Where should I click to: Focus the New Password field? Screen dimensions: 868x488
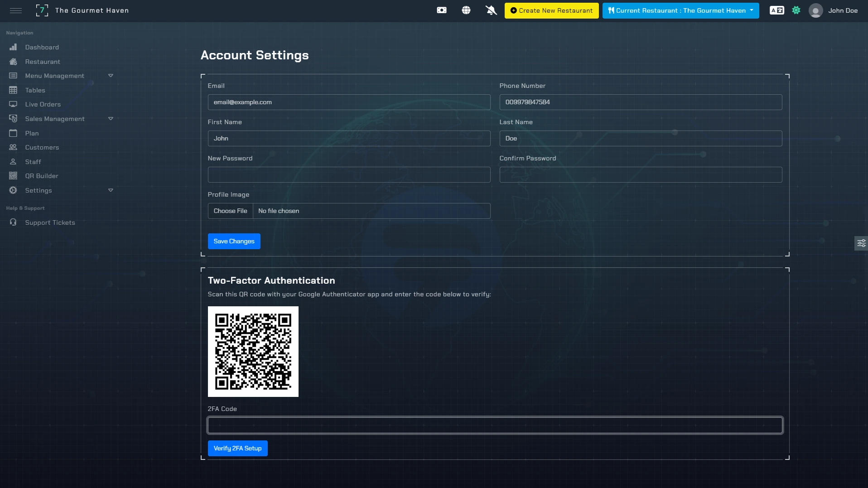pyautogui.click(x=349, y=174)
